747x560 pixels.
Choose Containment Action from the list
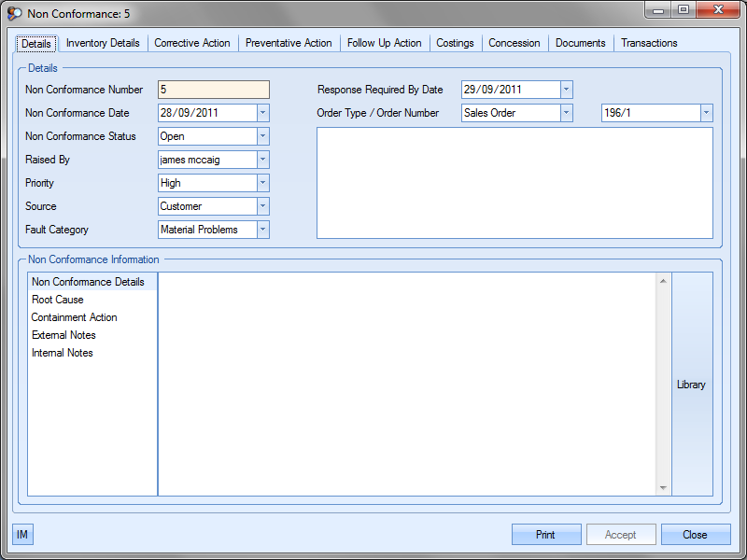(74, 317)
